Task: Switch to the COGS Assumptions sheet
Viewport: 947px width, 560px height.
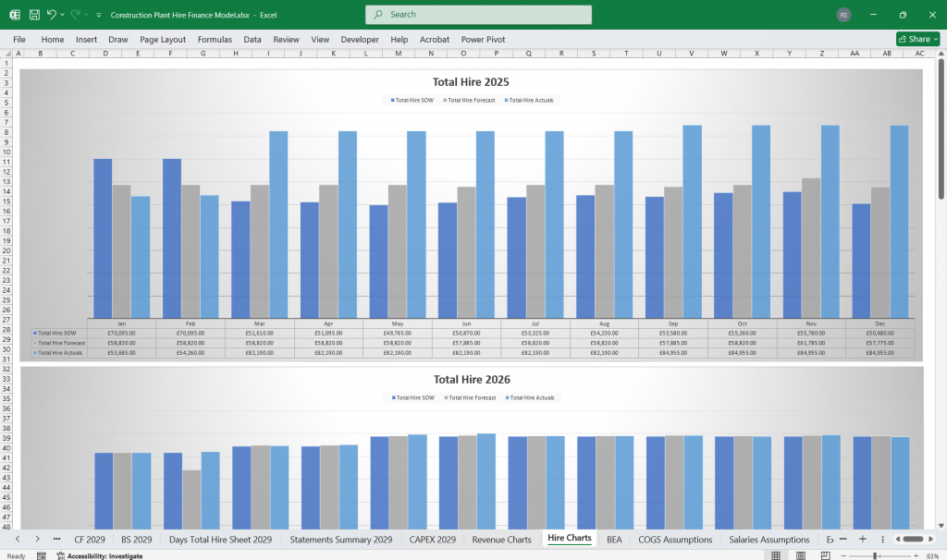Action: [x=675, y=539]
